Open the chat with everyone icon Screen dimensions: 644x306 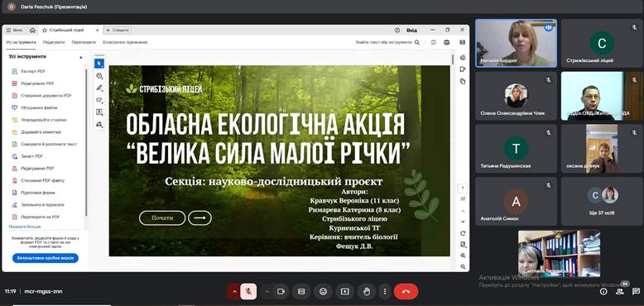[x=636, y=291]
